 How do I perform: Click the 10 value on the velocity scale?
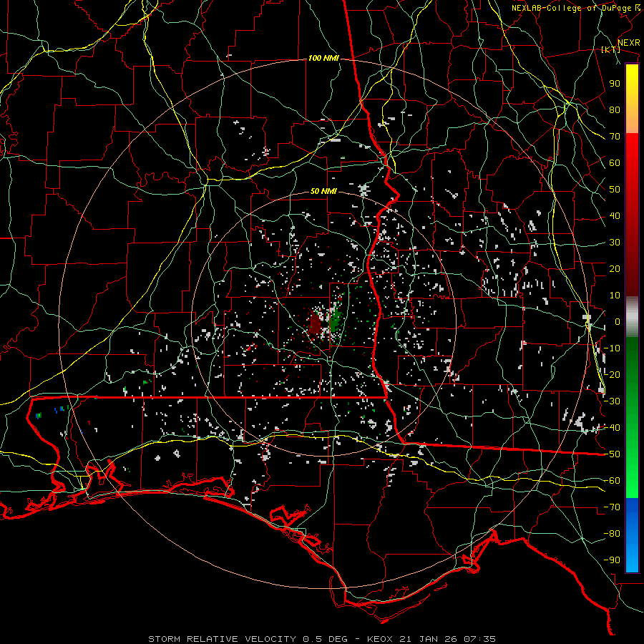[x=615, y=296]
